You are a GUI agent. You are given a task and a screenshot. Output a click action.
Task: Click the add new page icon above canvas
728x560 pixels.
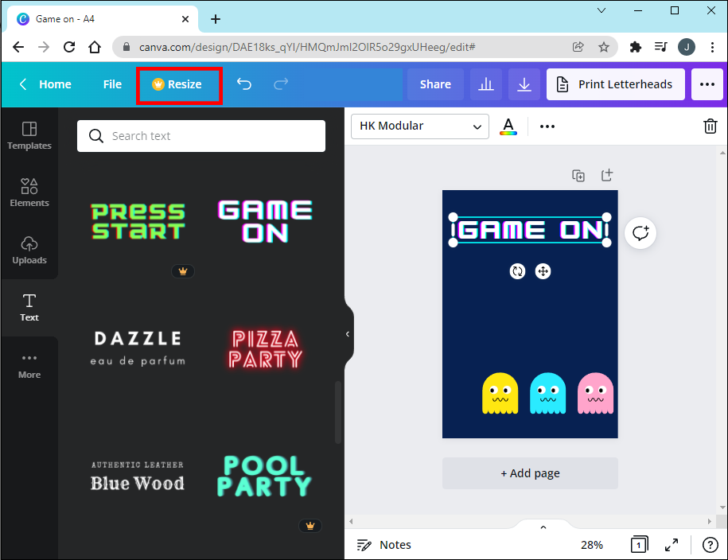pyautogui.click(x=607, y=175)
